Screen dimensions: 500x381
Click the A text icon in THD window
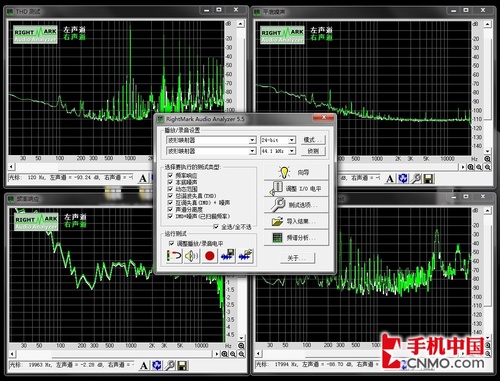point(143,179)
